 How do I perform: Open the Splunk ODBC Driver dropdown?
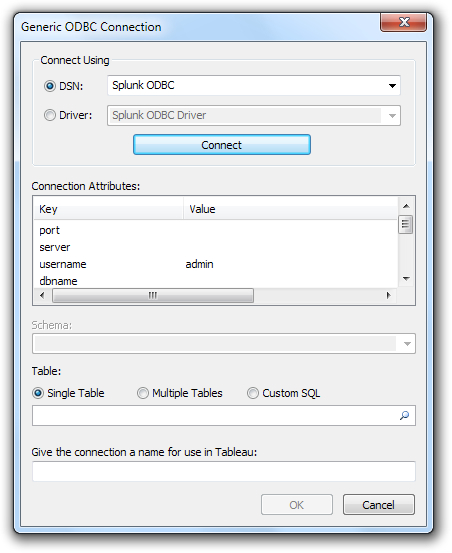[x=254, y=115]
